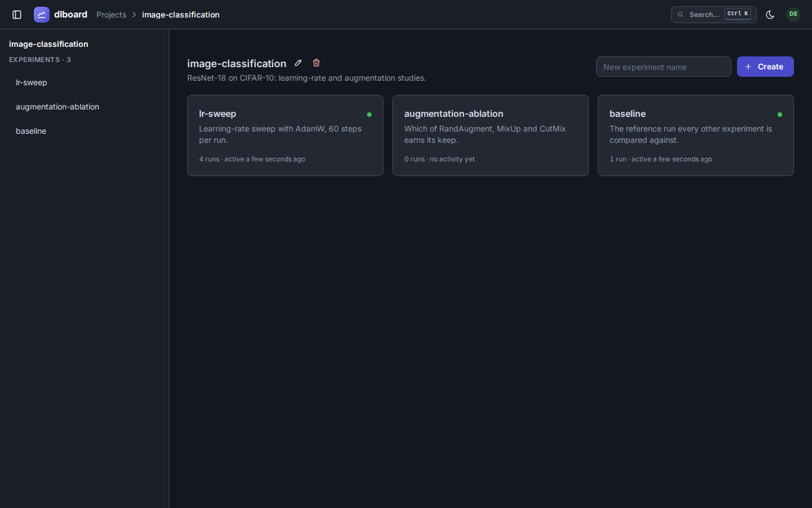Viewport: 812px width, 508px height.
Task: Open the Search box
Action: [713, 15]
